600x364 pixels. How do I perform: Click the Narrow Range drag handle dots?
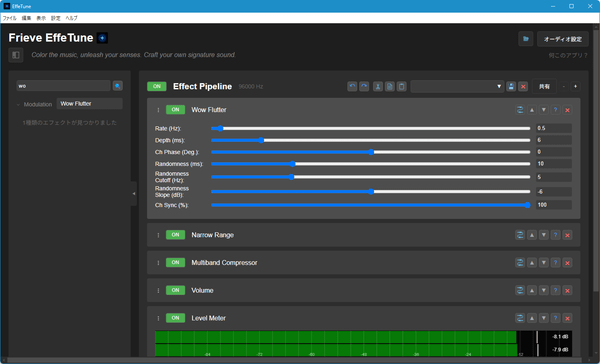(x=158, y=235)
